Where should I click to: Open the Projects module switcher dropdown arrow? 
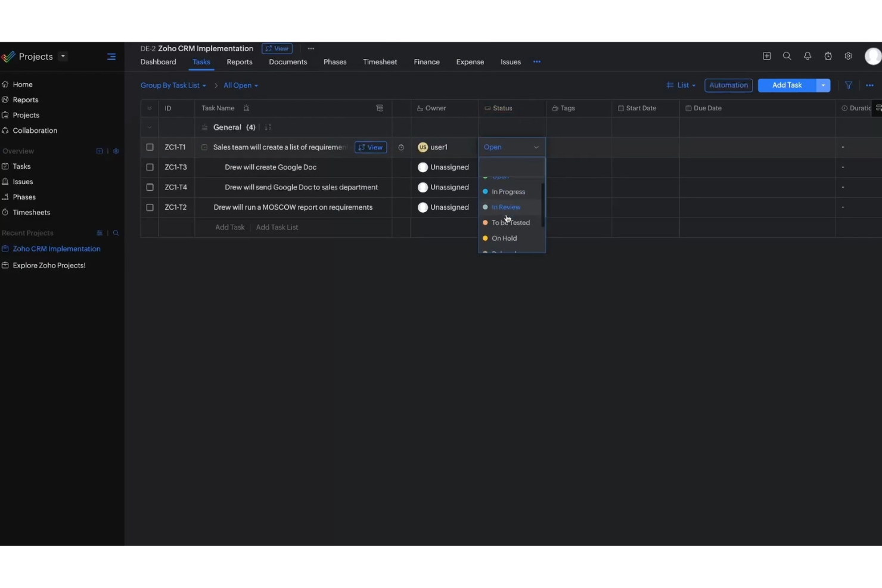coord(63,57)
